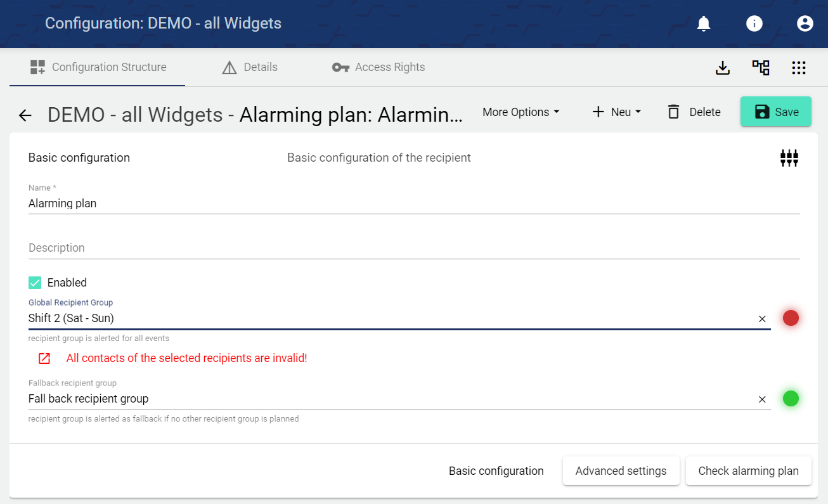Open the nine-dot apps grid icon
This screenshot has width=828, height=504.
click(x=799, y=68)
